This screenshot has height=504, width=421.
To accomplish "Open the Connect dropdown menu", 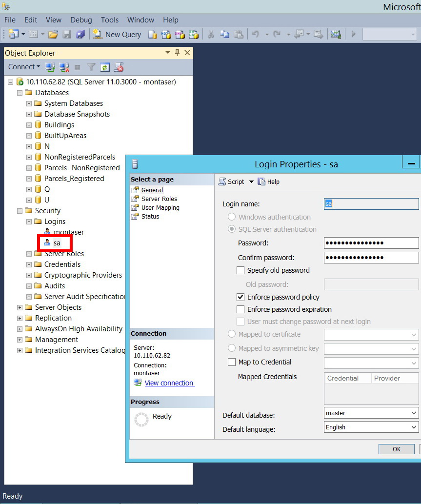I will 24,67.
